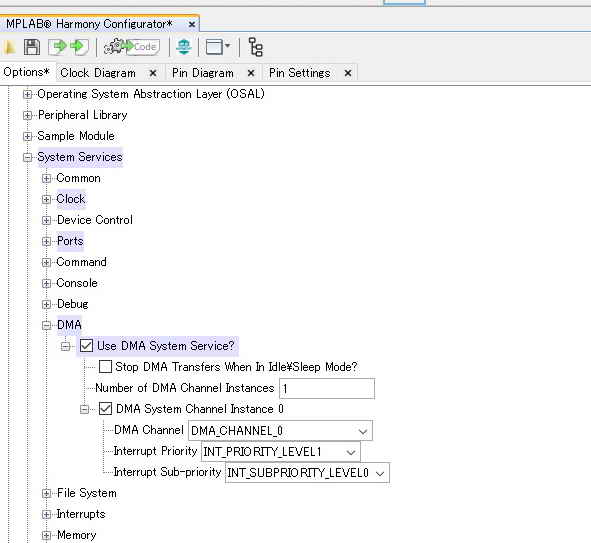Switch to the Pin Settings tab
Screen dimensions: 591x543
tap(300, 73)
